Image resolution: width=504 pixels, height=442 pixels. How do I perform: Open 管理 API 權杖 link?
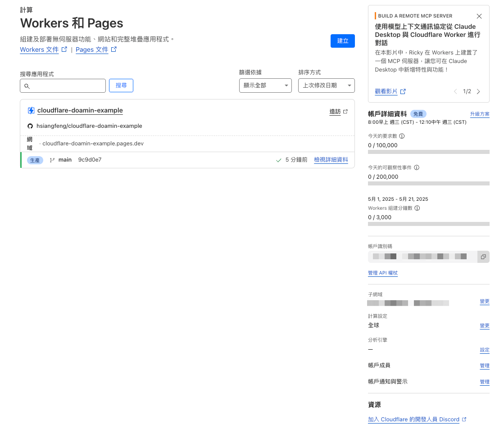(382, 273)
